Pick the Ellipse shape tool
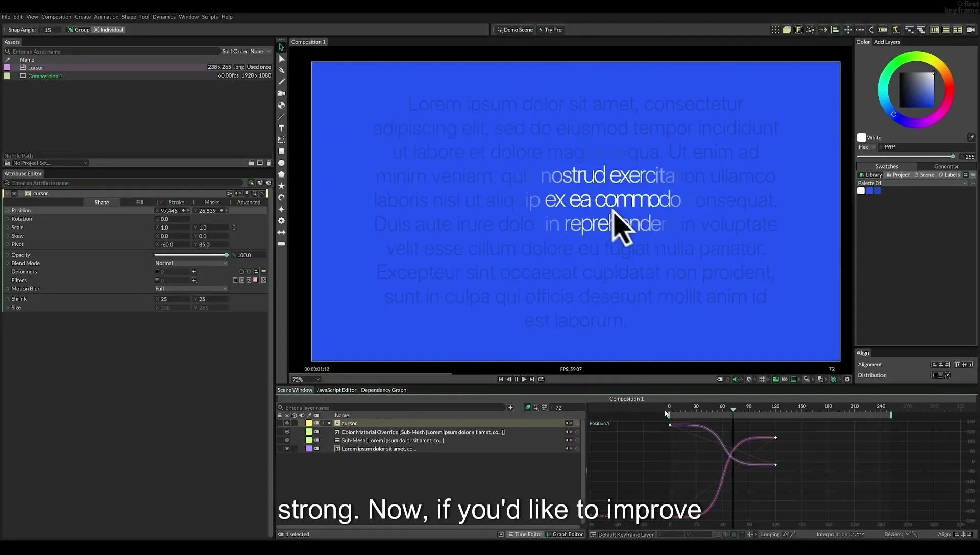Viewport: 980px width, 555px height. (281, 163)
